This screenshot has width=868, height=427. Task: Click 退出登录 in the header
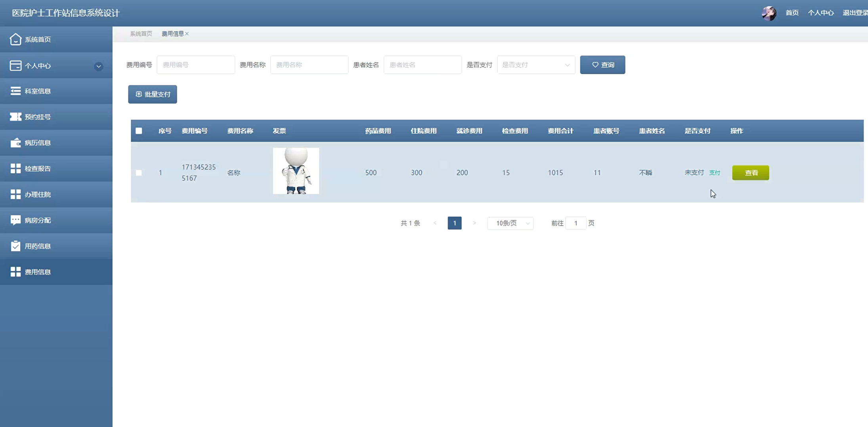(x=855, y=13)
